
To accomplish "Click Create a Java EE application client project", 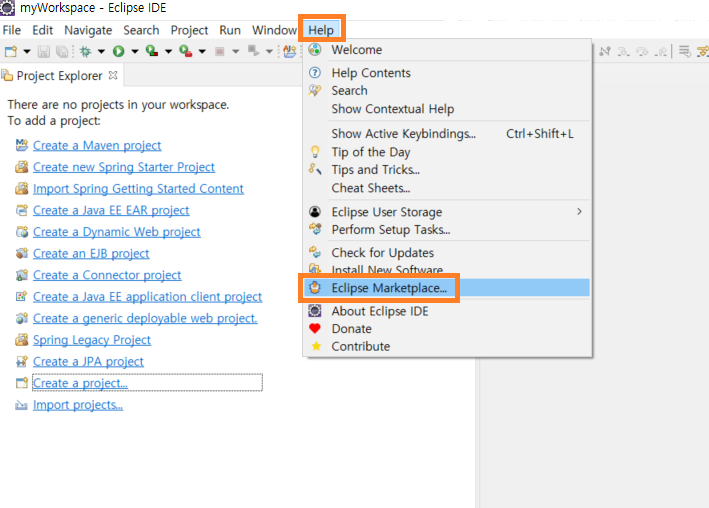I will (147, 297).
